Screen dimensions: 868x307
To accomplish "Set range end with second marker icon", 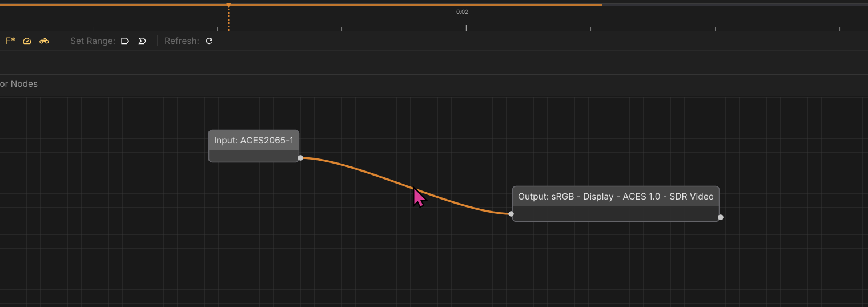I will (142, 41).
